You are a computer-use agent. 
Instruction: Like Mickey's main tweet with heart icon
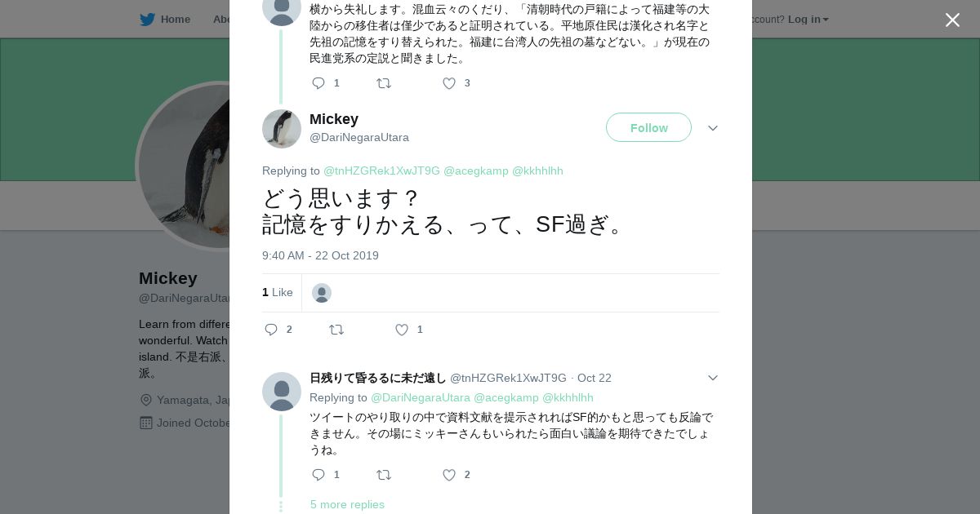402,330
